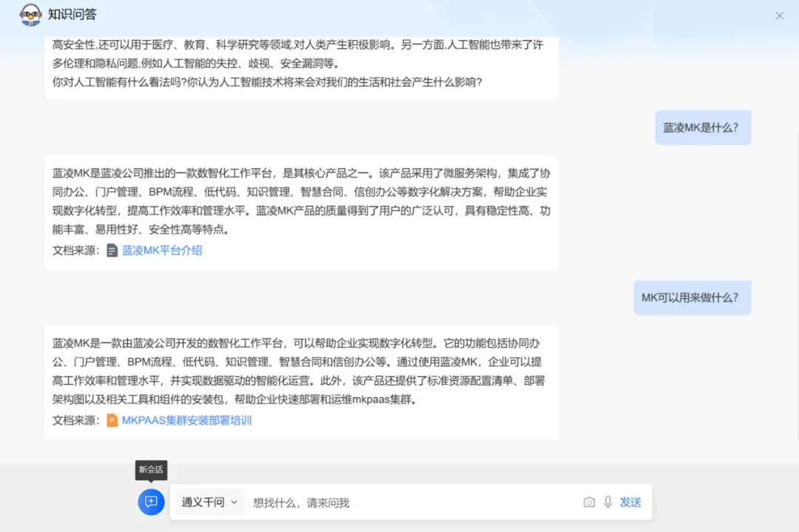Image resolution: width=799 pixels, height=532 pixels.
Task: Start a new conversation with the blue chat icon
Action: pos(151,502)
